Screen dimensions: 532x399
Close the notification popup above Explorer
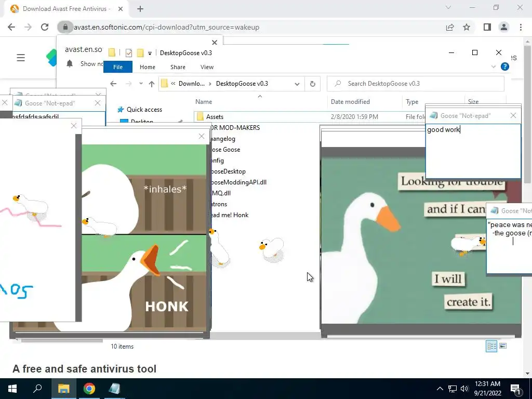point(215,43)
